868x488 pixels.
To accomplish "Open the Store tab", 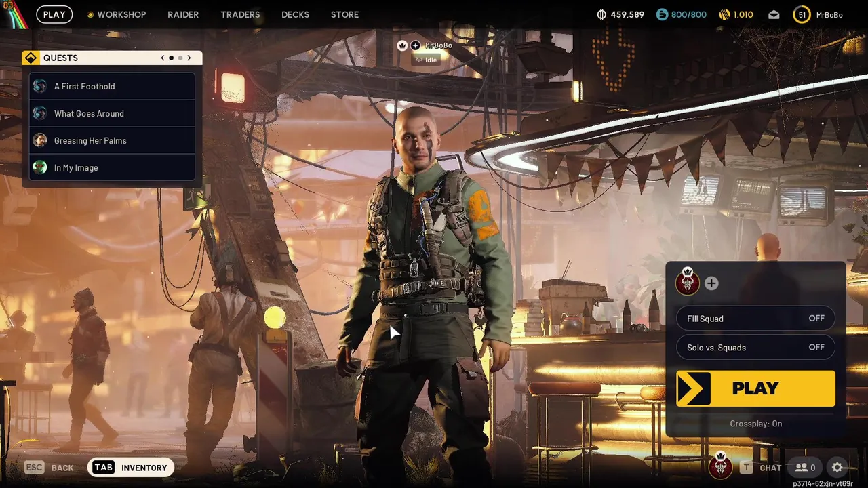I will click(344, 14).
